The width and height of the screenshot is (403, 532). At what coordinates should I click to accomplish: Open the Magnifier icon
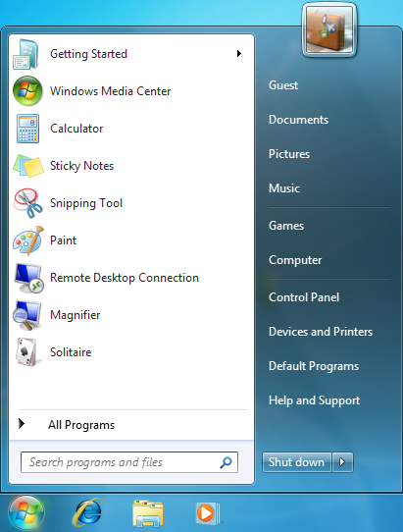(x=27, y=315)
